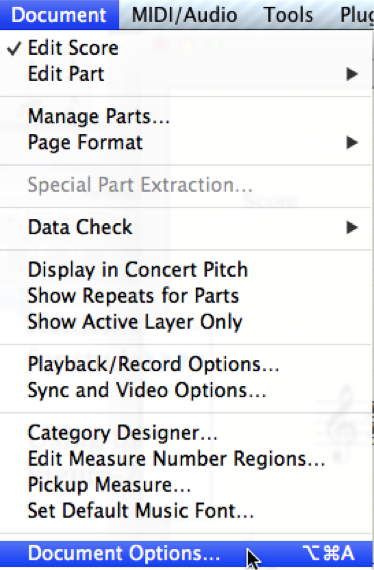Image resolution: width=374 pixels, height=570 pixels.
Task: Click the Plug-ins menu at the edge
Action: point(356,15)
